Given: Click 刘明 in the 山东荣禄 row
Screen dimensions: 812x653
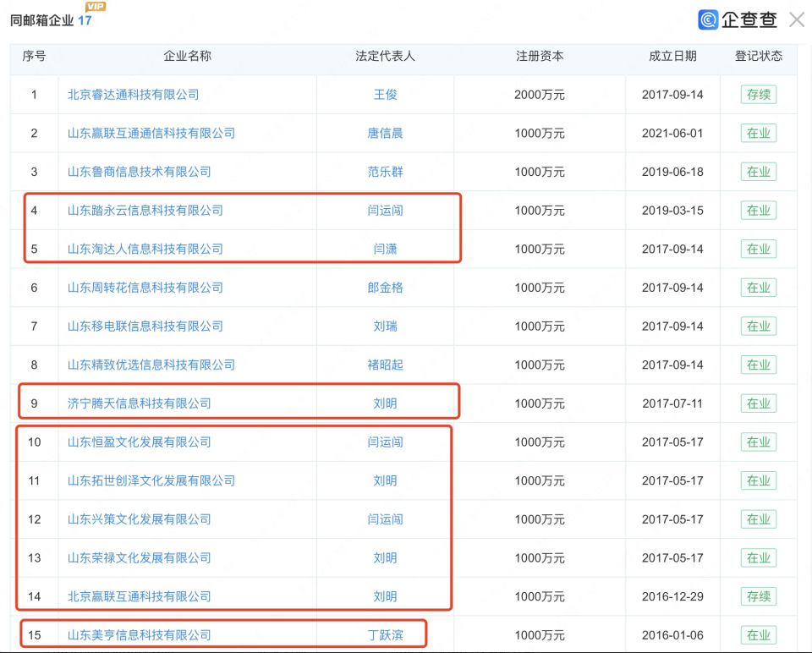Looking at the screenshot, I should (386, 557).
